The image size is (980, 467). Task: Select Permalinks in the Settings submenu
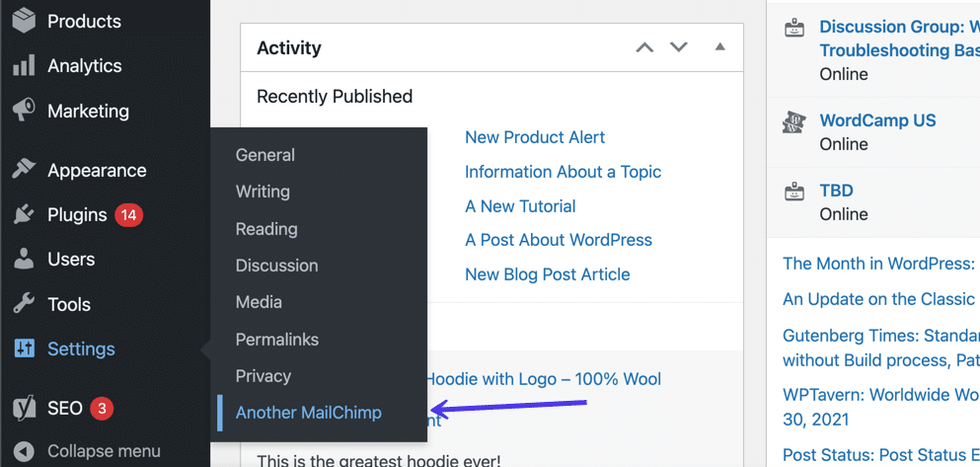(x=276, y=339)
